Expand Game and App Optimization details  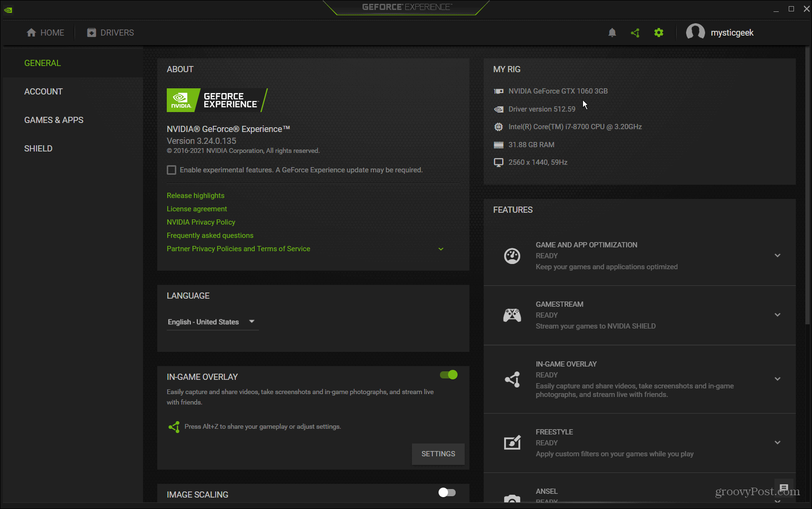777,255
